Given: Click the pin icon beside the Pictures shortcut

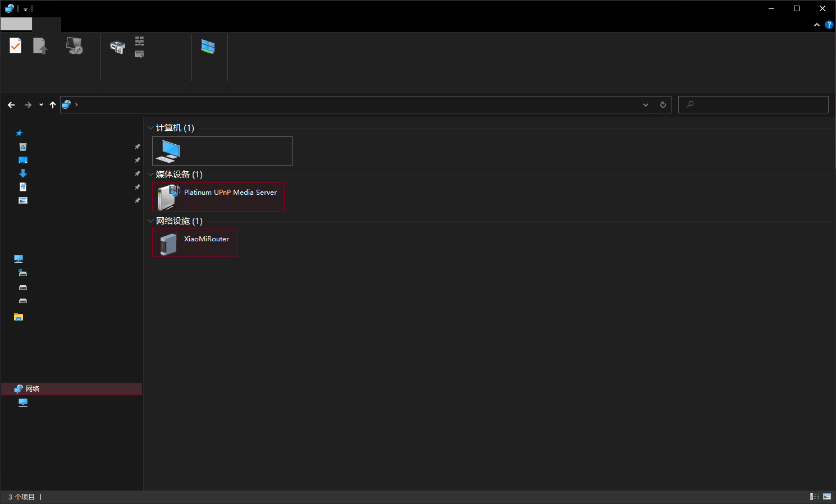Looking at the screenshot, I should click(138, 200).
